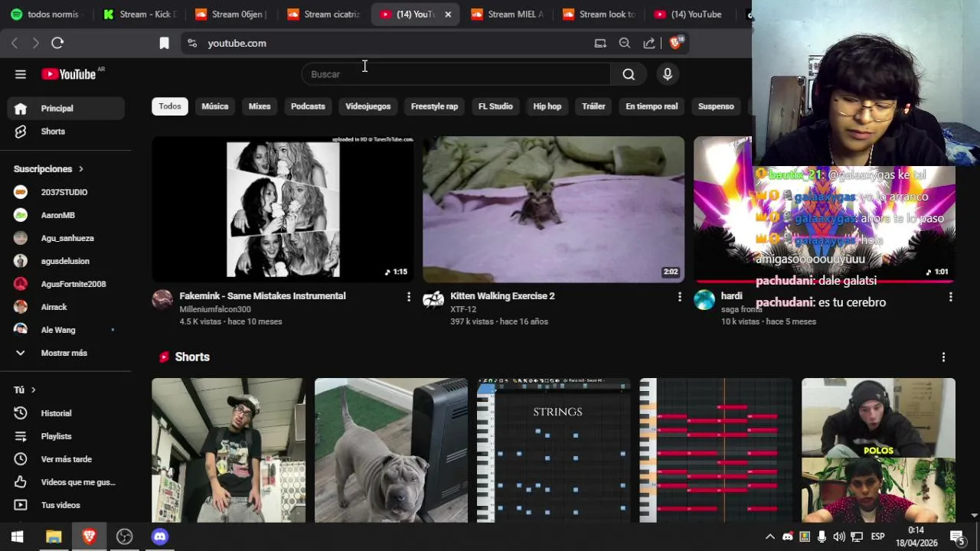Click the share icon in address bar
This screenshot has height=551, width=980.
pos(649,44)
